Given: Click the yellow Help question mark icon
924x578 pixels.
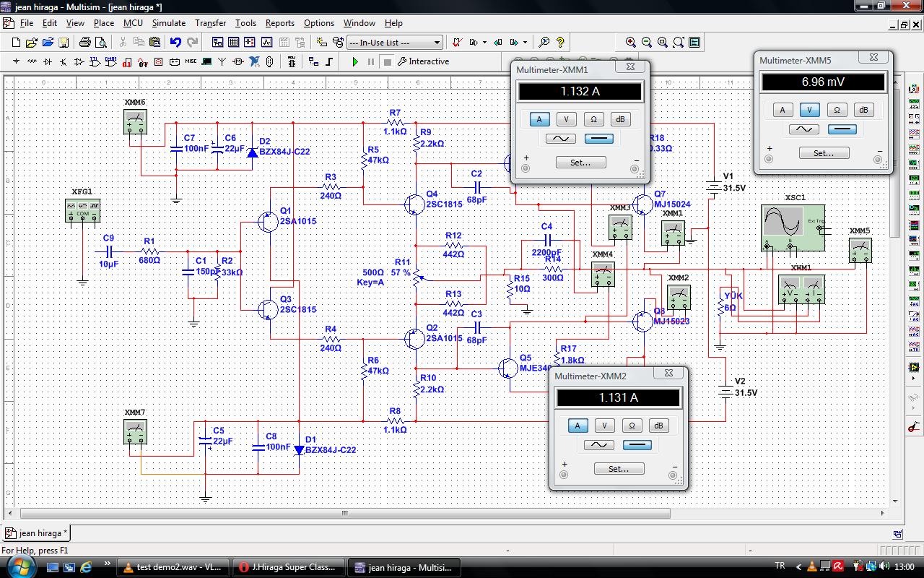Looking at the screenshot, I should click(560, 43).
